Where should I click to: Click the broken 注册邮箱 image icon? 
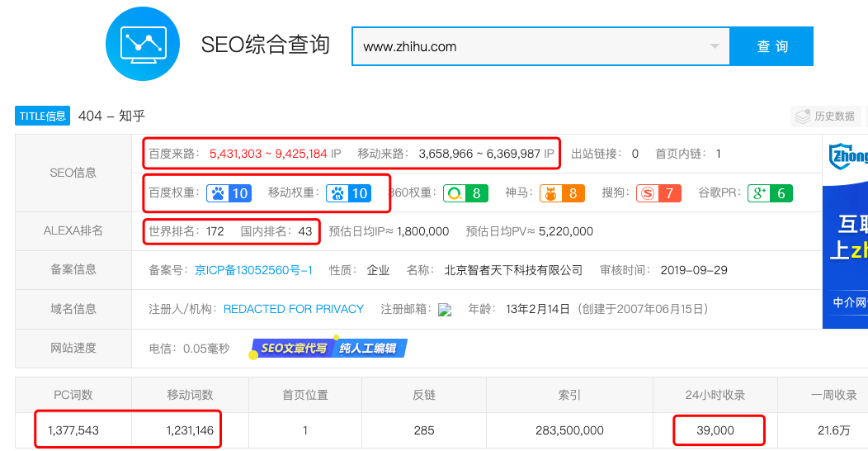point(445,310)
